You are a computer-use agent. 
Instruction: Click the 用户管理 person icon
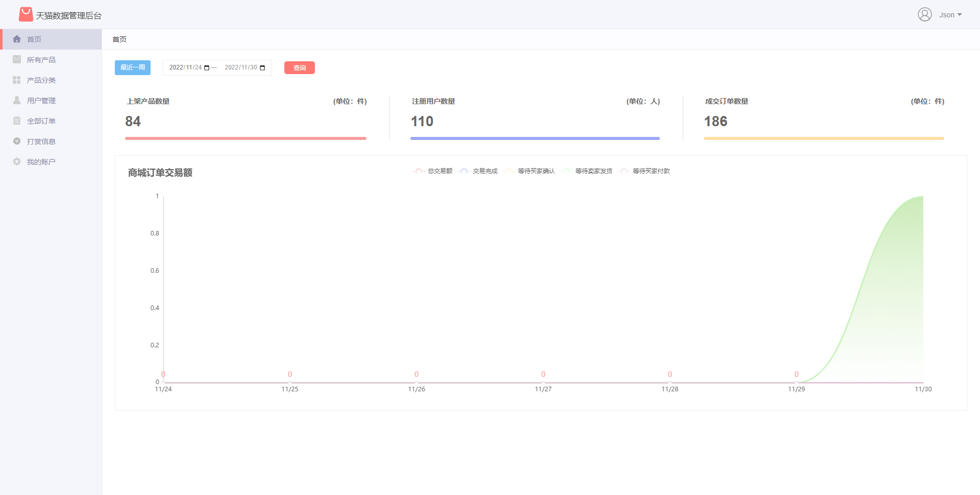17,100
